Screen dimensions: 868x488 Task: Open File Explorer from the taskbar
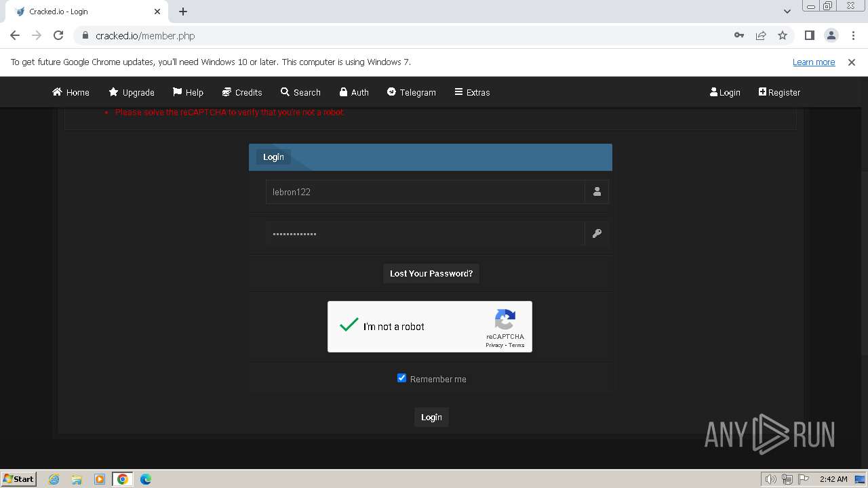point(77,479)
